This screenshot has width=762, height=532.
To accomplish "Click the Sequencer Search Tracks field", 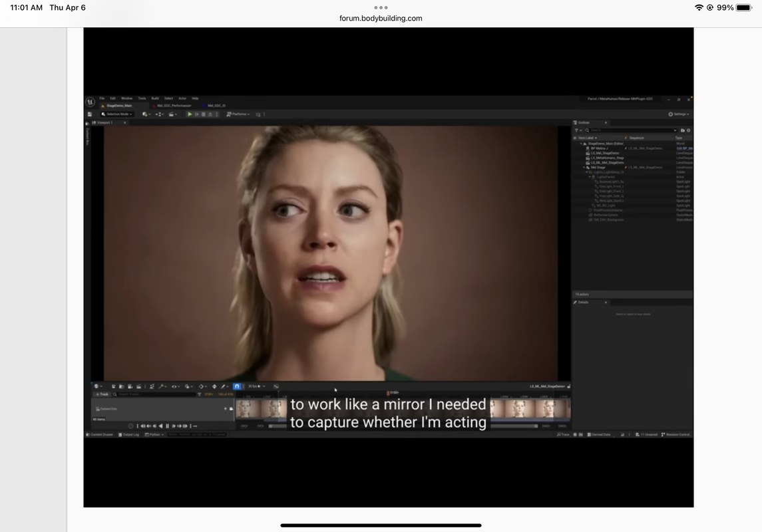I will pos(154,394).
